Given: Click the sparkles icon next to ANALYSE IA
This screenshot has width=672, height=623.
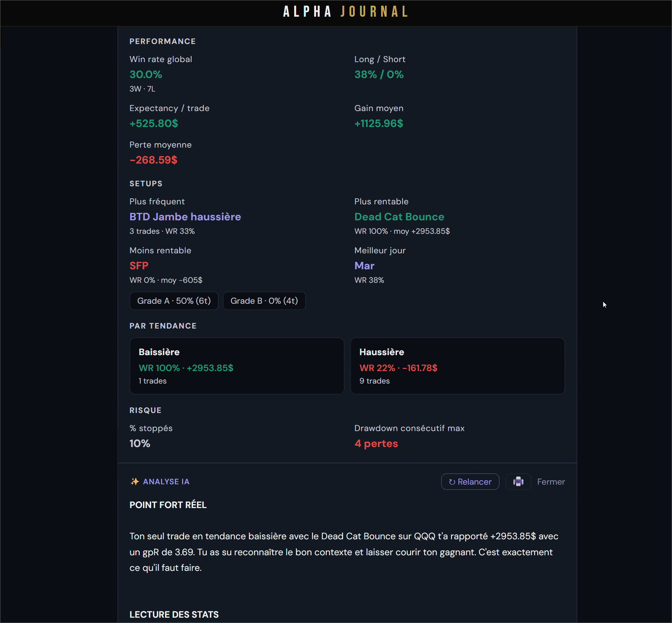Looking at the screenshot, I should click(134, 481).
